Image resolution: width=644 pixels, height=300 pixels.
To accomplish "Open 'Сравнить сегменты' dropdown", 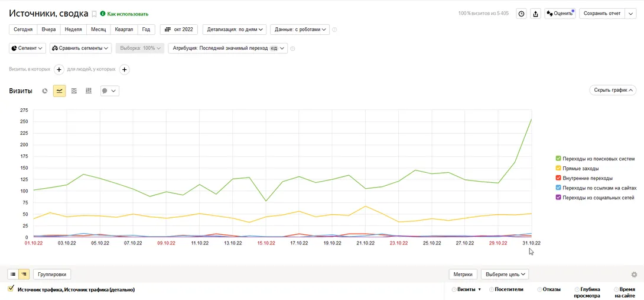I will [80, 48].
